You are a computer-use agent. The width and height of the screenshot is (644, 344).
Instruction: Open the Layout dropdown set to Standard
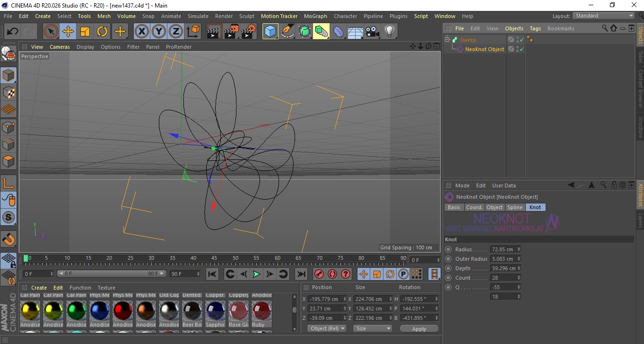pyautogui.click(x=604, y=16)
